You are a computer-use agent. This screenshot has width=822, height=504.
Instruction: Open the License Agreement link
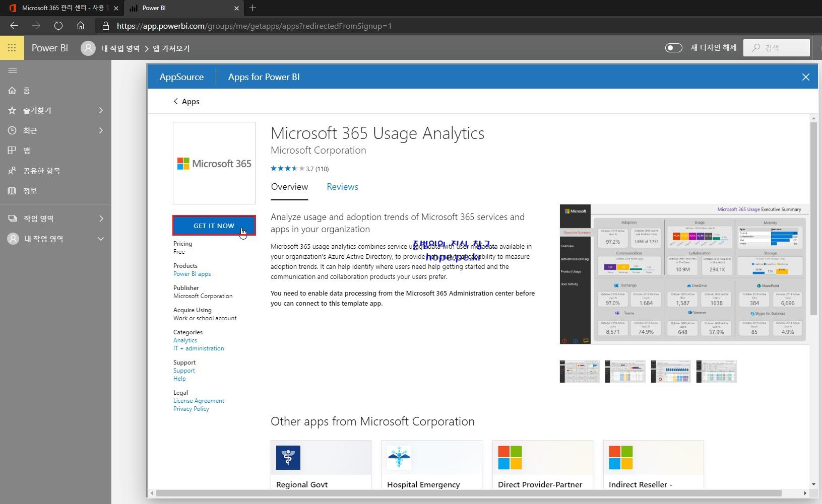199,401
